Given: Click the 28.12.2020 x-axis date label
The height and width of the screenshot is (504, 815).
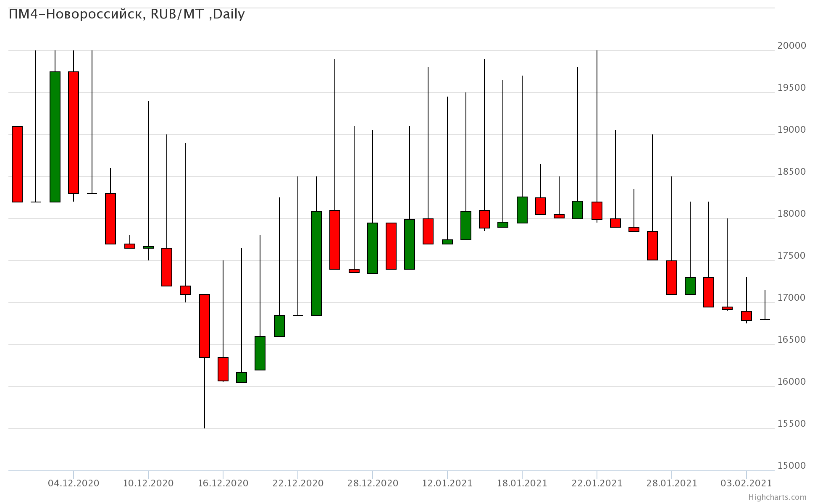Looking at the screenshot, I should tap(373, 483).
